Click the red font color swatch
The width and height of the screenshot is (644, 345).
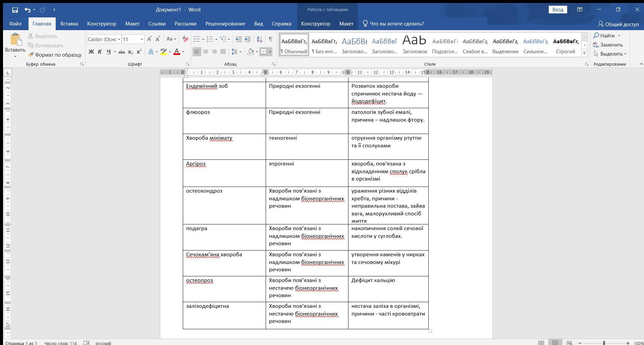(x=177, y=52)
